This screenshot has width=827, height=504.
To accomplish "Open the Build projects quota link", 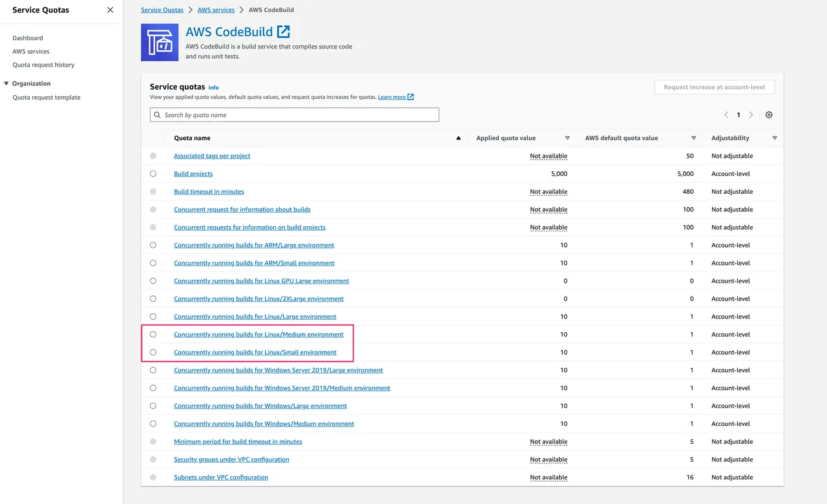I will [x=193, y=174].
